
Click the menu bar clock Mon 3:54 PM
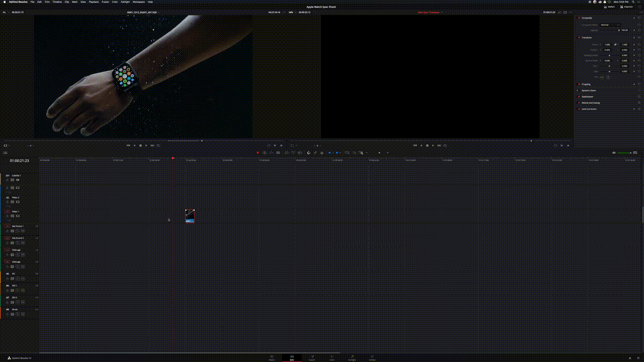pyautogui.click(x=622, y=2)
